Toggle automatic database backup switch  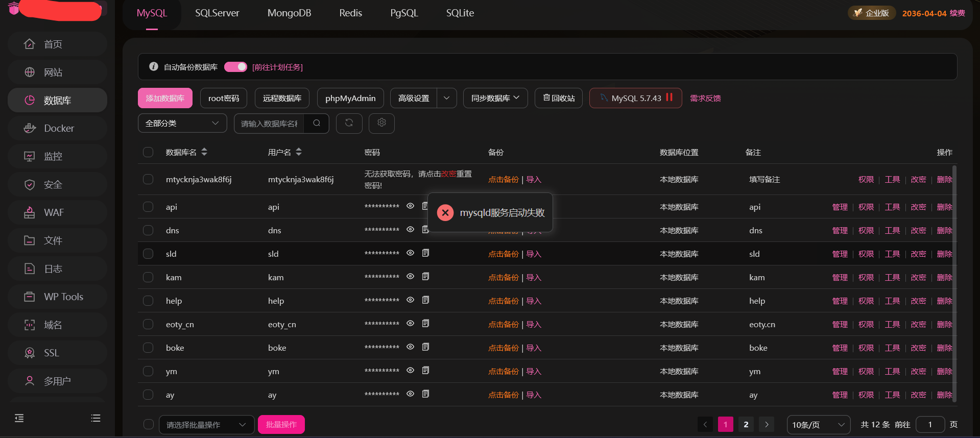pyautogui.click(x=235, y=67)
